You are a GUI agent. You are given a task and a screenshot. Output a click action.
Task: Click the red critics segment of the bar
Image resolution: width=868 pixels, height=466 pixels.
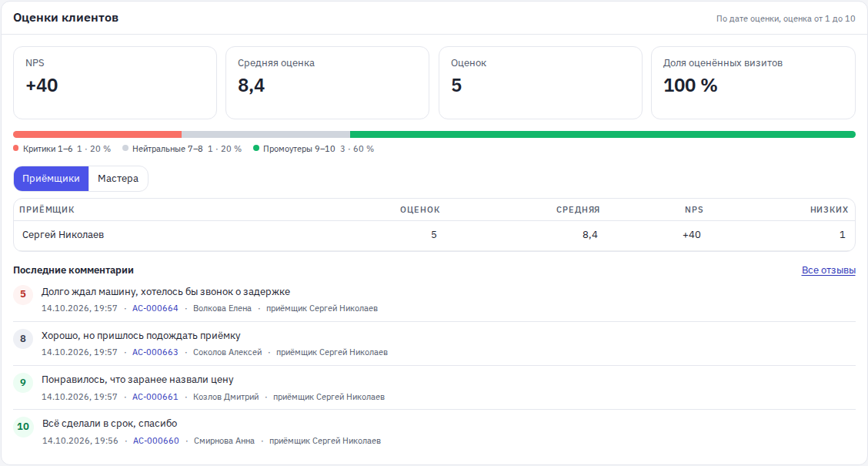pos(98,134)
